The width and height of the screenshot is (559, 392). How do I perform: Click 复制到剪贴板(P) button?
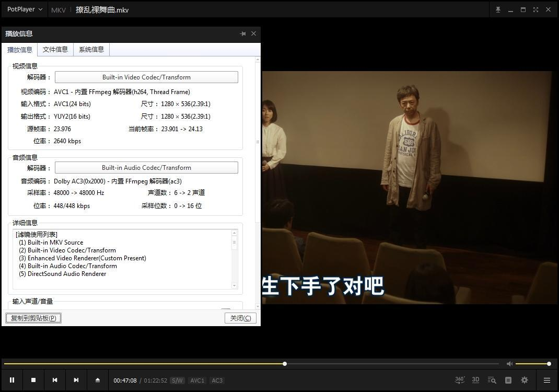[x=33, y=318]
